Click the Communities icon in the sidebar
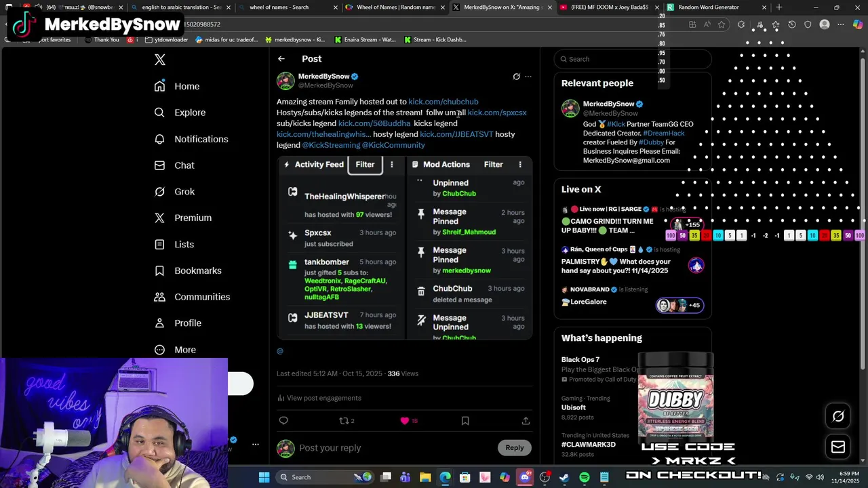The height and width of the screenshot is (488, 868). (159, 297)
